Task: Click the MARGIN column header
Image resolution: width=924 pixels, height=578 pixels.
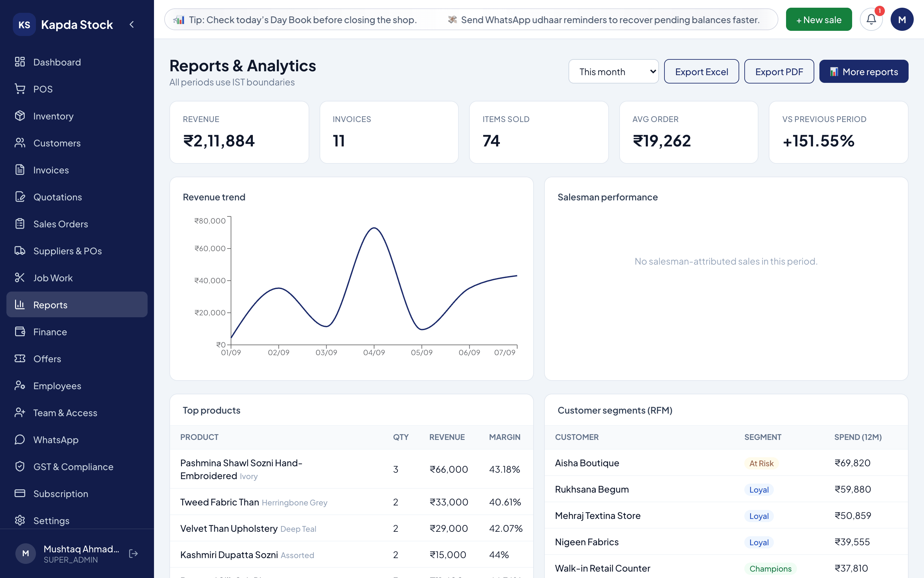Action: coord(504,437)
